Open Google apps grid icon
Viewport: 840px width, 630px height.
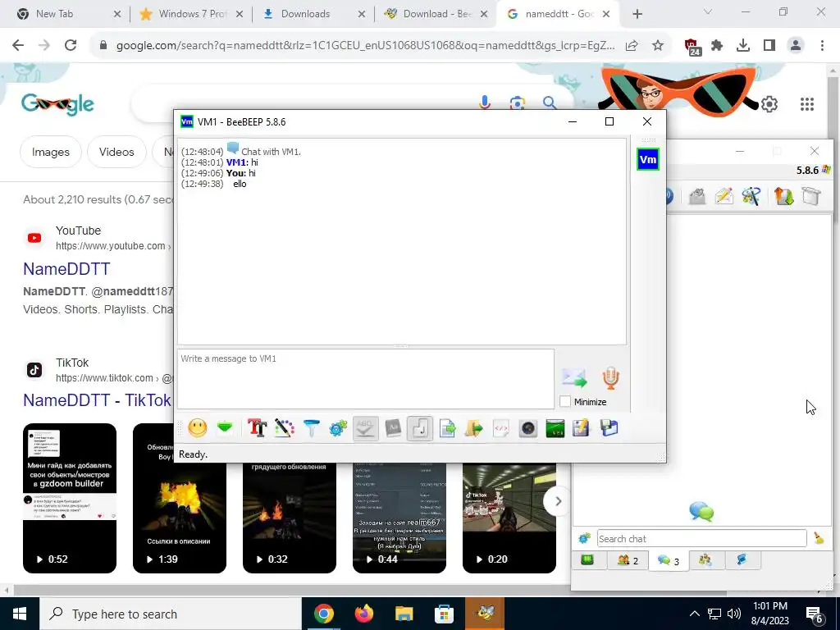pyautogui.click(x=807, y=104)
